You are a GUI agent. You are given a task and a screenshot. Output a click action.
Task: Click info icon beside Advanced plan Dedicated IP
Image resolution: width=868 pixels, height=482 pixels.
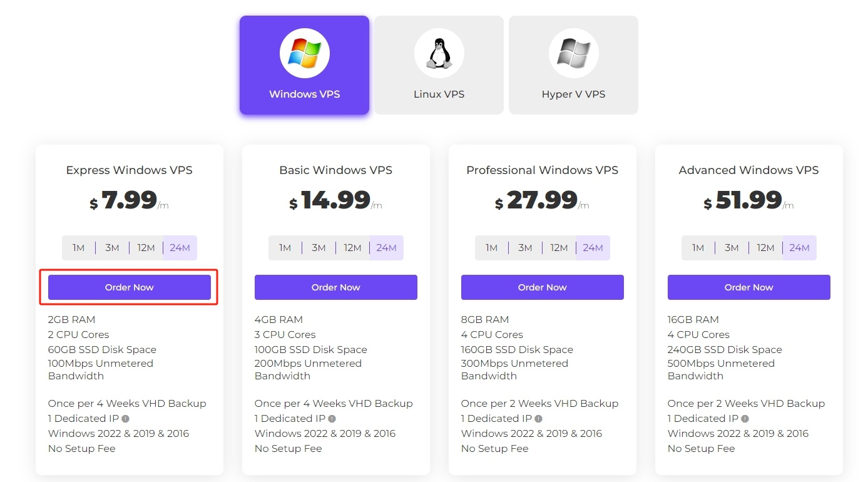click(x=745, y=419)
